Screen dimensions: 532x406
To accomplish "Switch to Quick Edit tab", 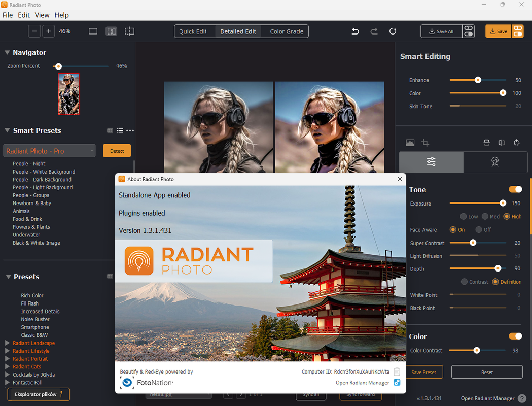I will pyautogui.click(x=193, y=31).
